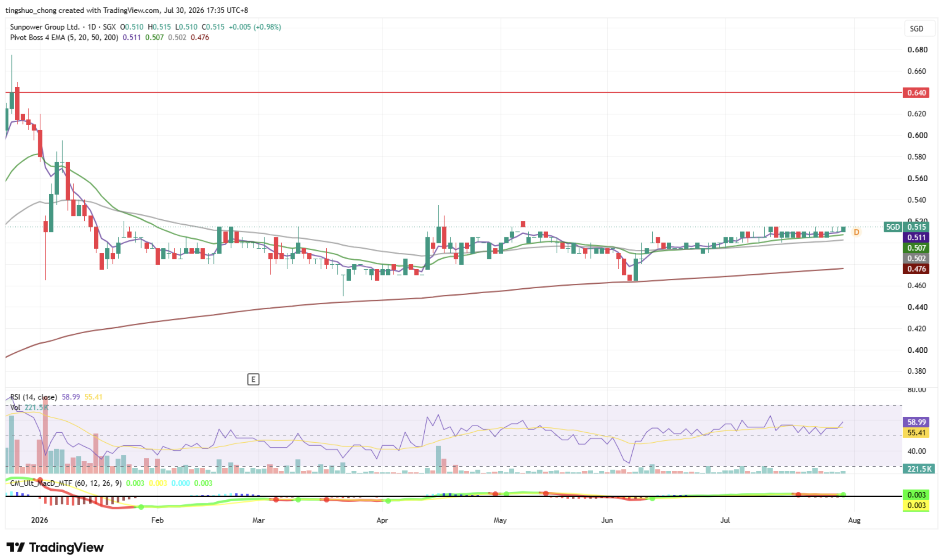Viewport: 946px width, 560px height.
Task: Click the 40.00 RSI scale label
Action: point(917,451)
